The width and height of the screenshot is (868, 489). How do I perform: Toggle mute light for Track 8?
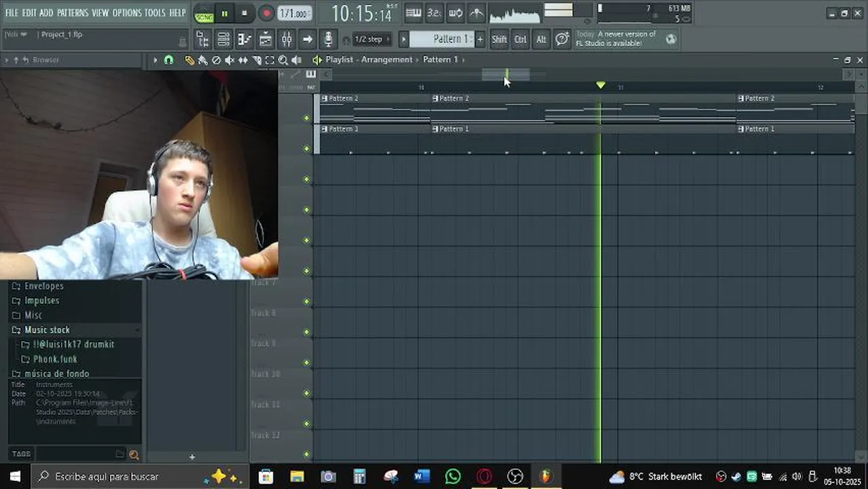(x=306, y=332)
